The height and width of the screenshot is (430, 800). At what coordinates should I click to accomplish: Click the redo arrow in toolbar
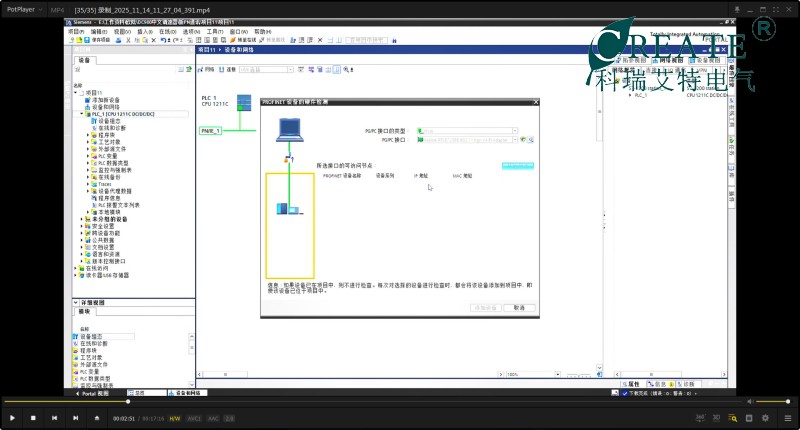coord(176,40)
